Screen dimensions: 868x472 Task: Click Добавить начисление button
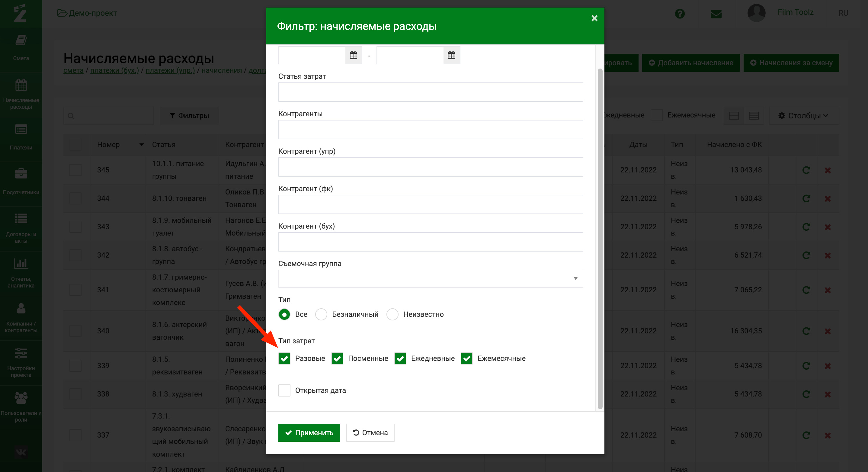click(x=691, y=63)
